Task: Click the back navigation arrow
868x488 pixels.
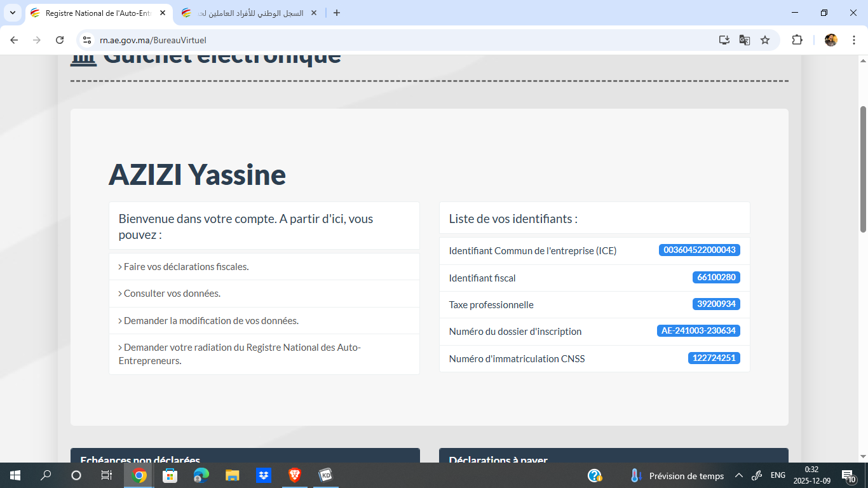Action: 14,40
